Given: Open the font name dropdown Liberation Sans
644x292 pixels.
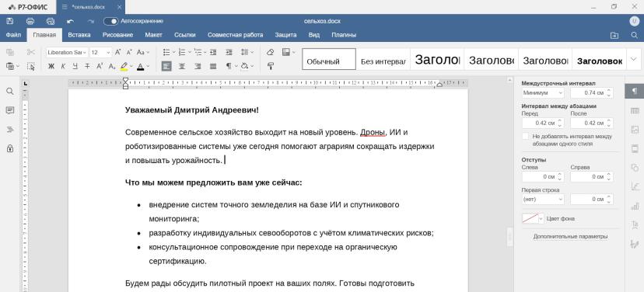Looking at the screenshot, I should 67,53.
